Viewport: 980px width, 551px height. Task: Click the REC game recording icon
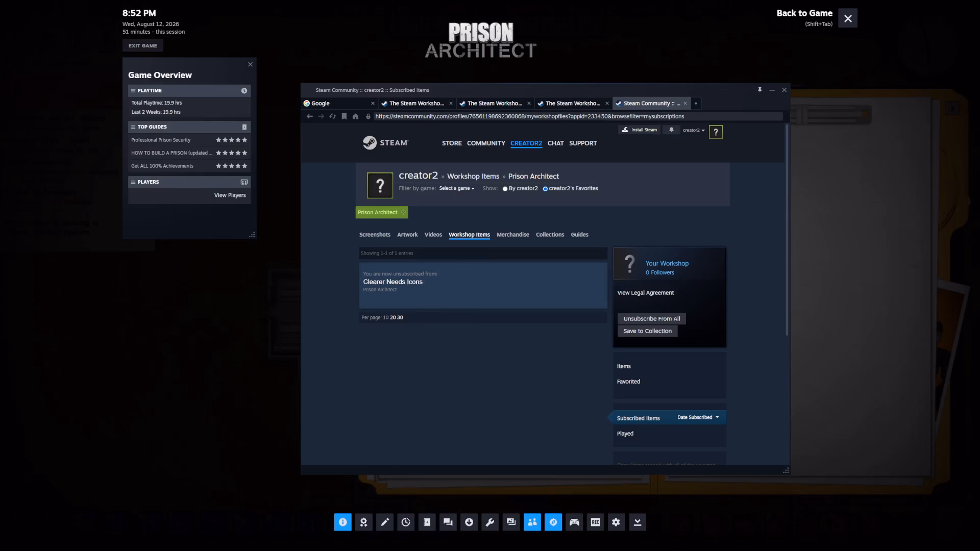[595, 522]
